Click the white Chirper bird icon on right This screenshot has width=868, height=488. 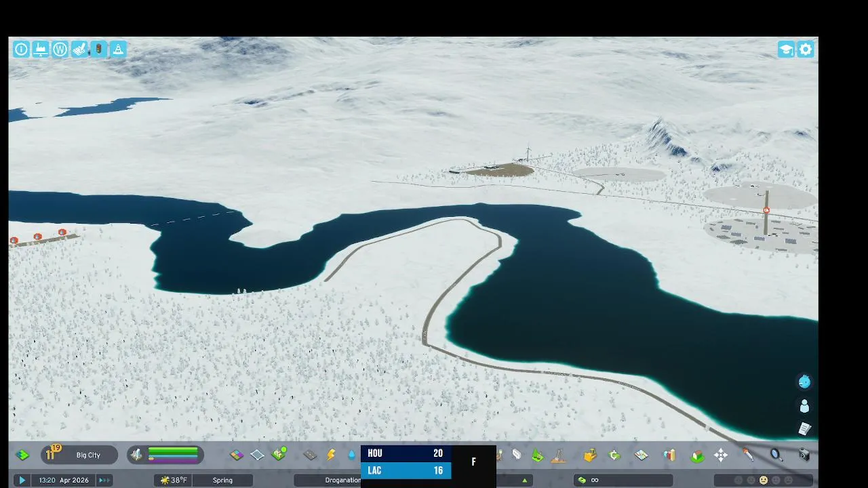(804, 406)
